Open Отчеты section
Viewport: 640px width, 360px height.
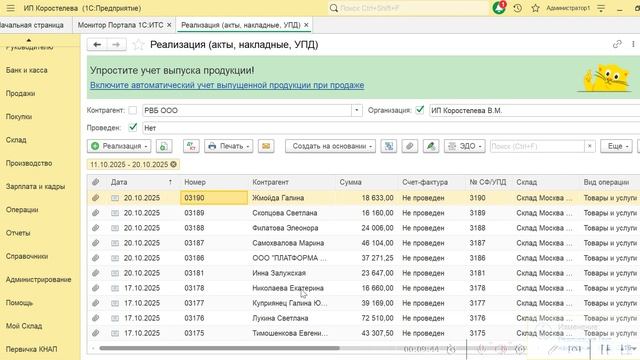pyautogui.click(x=18, y=233)
